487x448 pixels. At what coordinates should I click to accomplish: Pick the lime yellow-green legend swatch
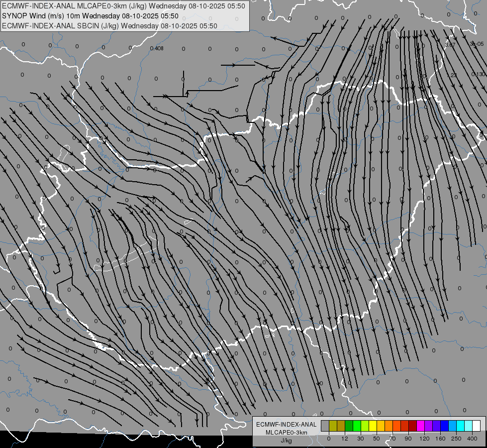(365, 426)
